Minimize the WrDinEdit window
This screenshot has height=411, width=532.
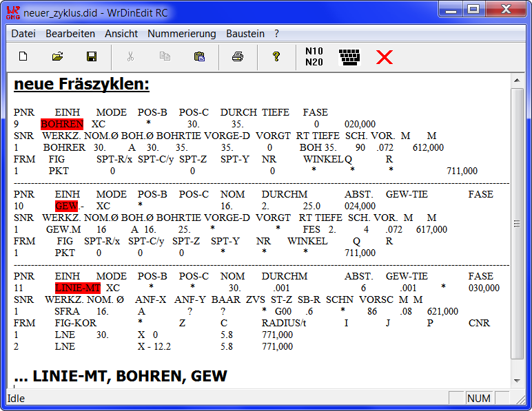(x=451, y=9)
